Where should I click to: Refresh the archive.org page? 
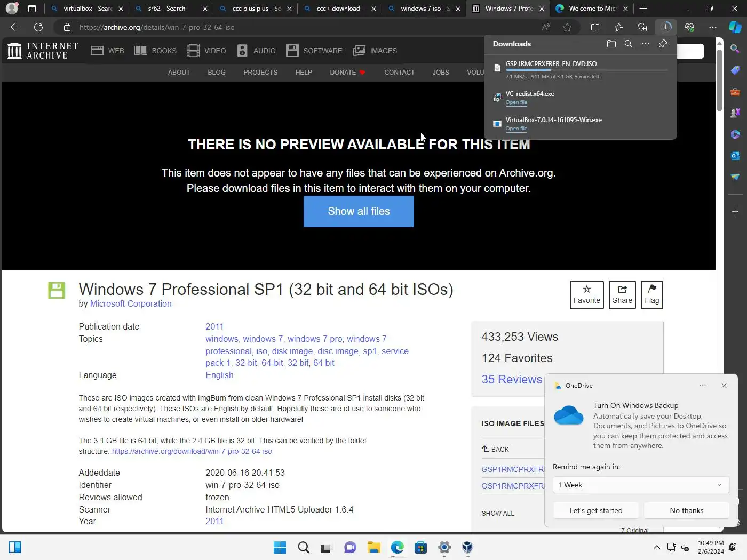click(x=38, y=27)
